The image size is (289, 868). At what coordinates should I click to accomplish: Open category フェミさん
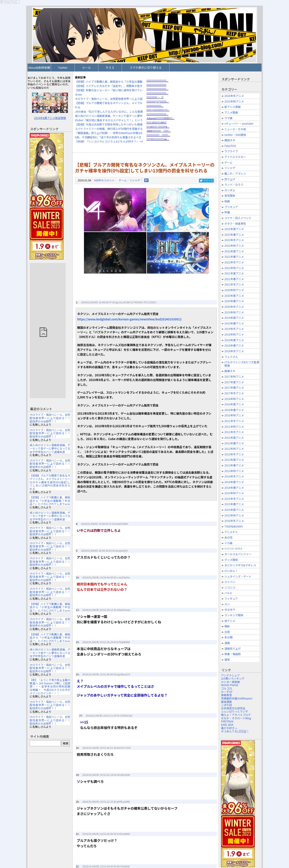pyautogui.click(x=231, y=356)
